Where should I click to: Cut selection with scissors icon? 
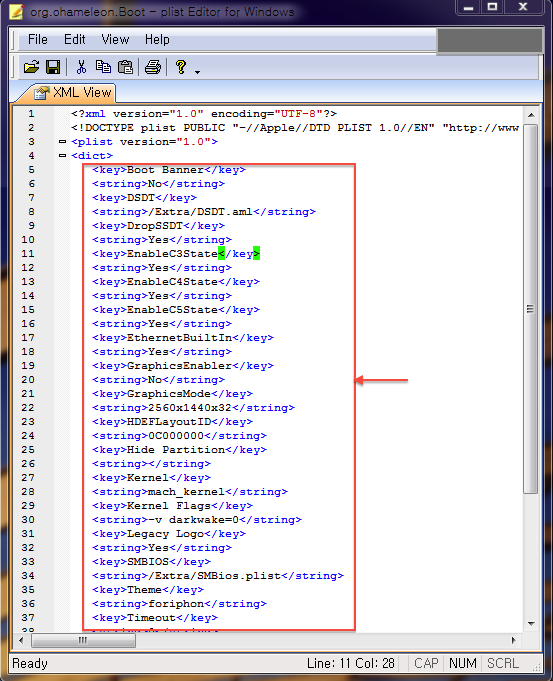click(x=81, y=67)
